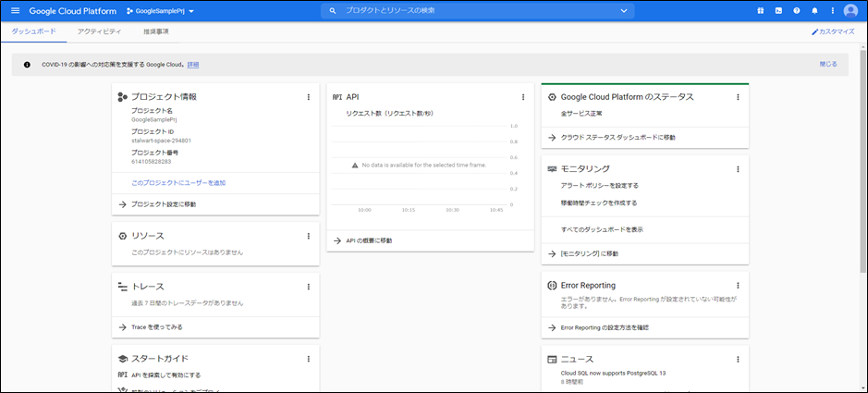View notifications via the bell icon
The height and width of the screenshot is (393, 868).
pos(814,11)
